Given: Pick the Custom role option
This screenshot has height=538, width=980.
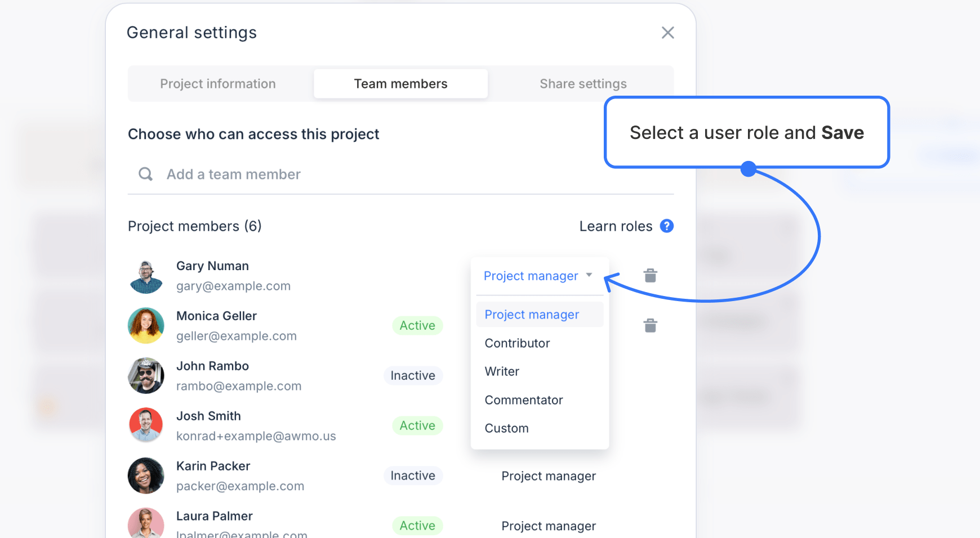Looking at the screenshot, I should click(506, 428).
